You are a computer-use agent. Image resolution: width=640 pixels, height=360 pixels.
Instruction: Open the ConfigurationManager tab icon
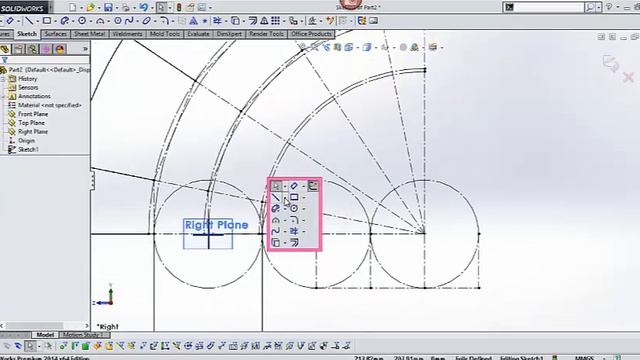[33, 49]
